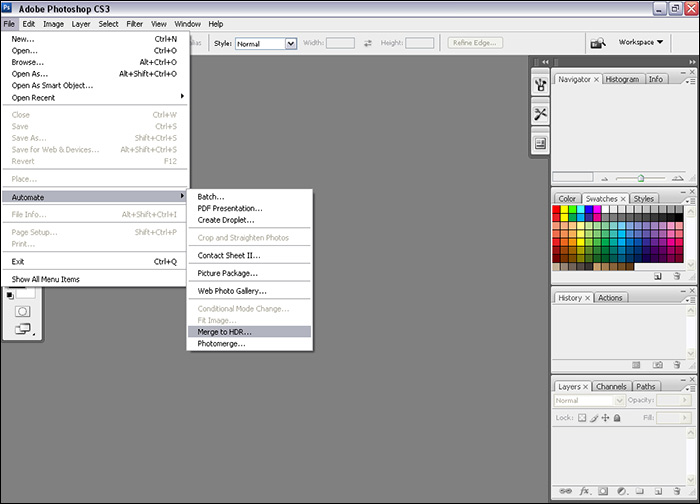Screen dimensions: 700x504
Task: Click the Refine Edge button
Action: pos(475,43)
